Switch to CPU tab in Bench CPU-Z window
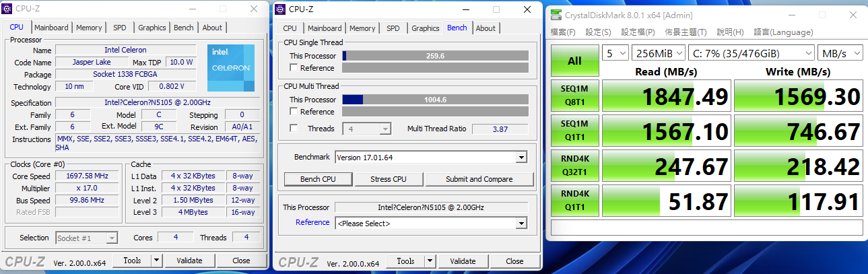The image size is (868, 274). click(x=290, y=28)
